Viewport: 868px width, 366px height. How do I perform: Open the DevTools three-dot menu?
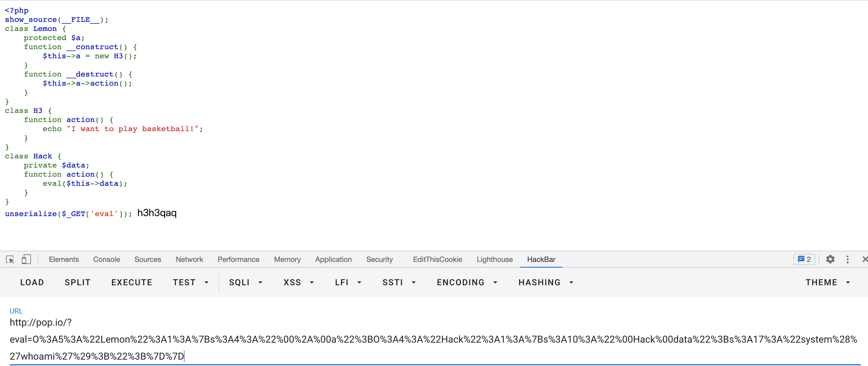click(x=847, y=259)
